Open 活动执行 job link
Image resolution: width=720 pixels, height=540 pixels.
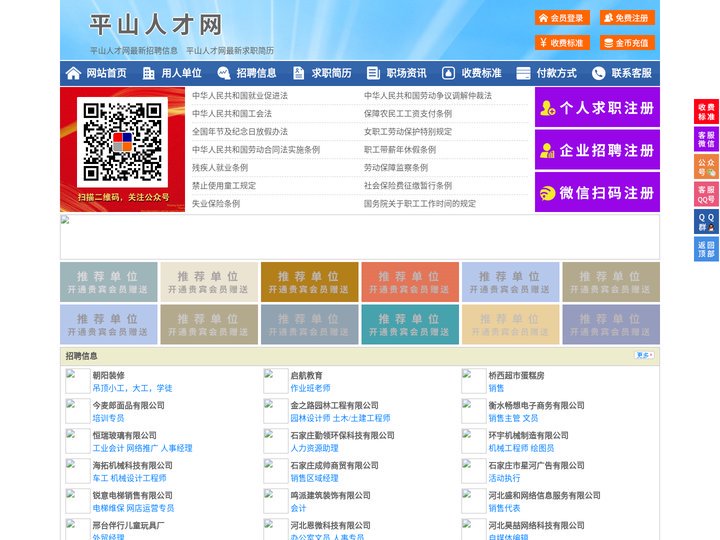pos(504,478)
